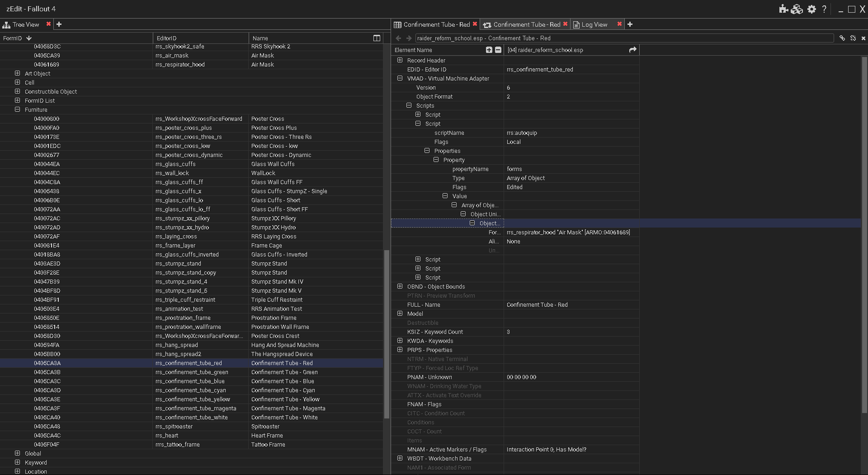The image size is (868, 475).
Task: Expand the Global group
Action: (x=17, y=453)
